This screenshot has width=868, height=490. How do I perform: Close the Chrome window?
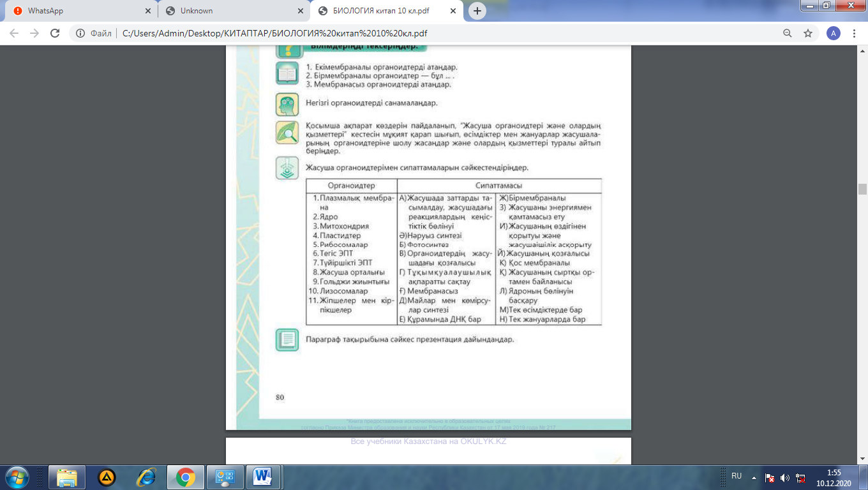pos(849,5)
